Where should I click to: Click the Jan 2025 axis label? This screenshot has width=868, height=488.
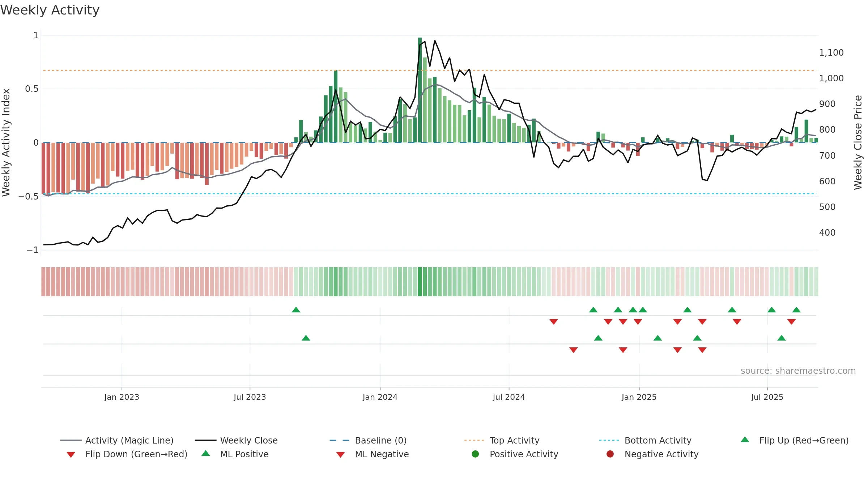(639, 397)
